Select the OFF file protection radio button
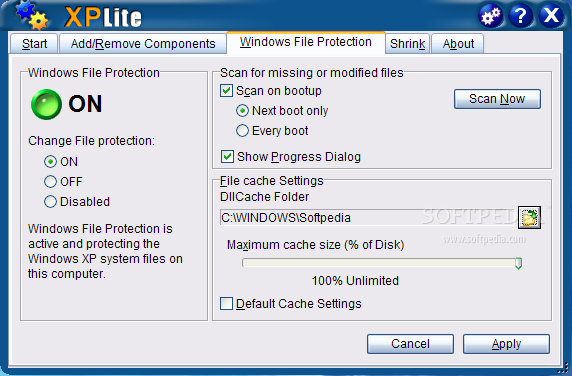The height and width of the screenshot is (376, 572). pos(50,181)
